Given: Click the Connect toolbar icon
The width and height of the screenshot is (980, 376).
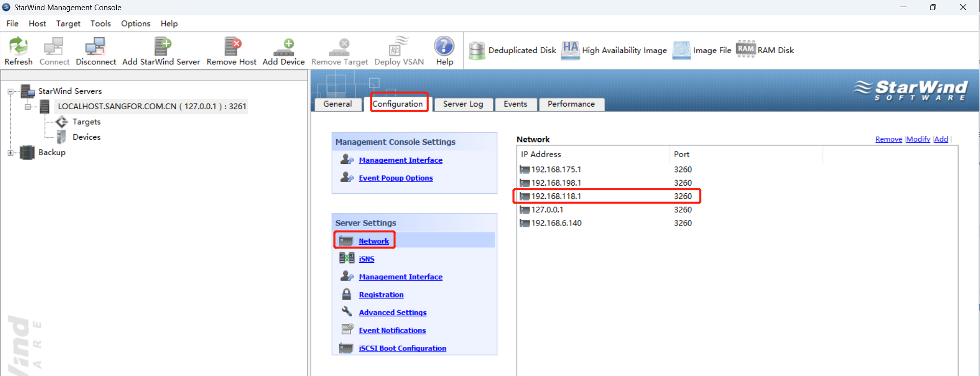Looking at the screenshot, I should pos(54,46).
